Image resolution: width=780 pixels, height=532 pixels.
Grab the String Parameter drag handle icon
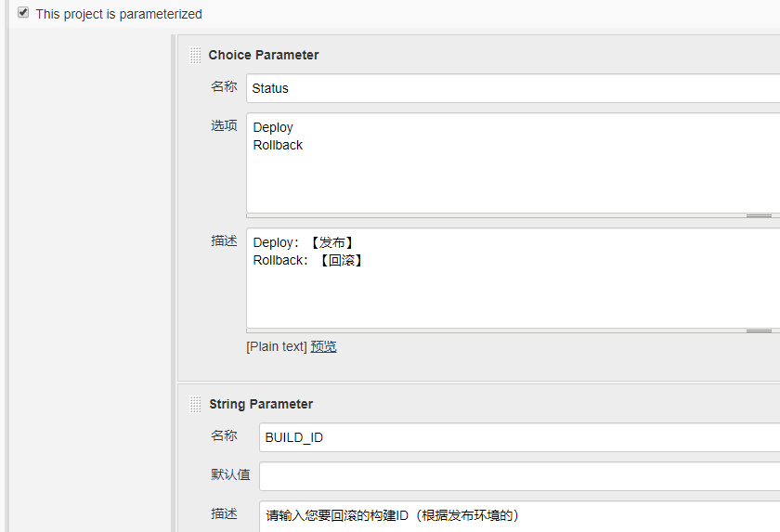tap(195, 404)
